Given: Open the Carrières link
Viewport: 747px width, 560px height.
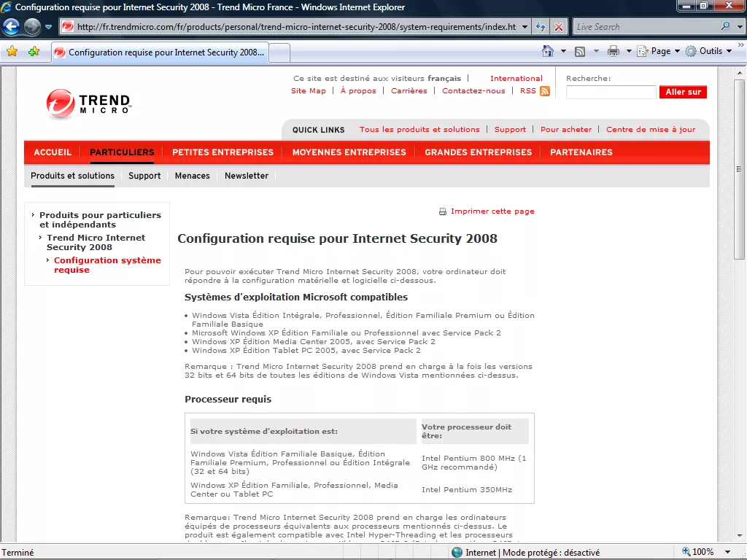Looking at the screenshot, I should point(409,91).
